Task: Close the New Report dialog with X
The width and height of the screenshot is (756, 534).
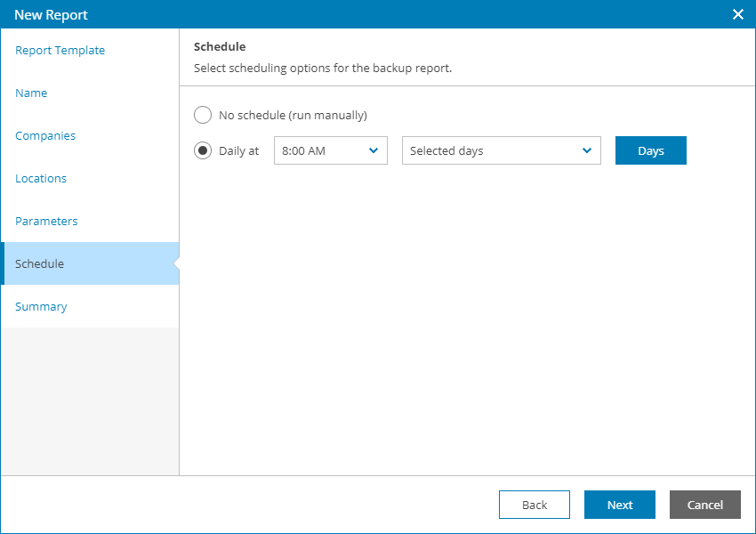Action: pos(737,14)
